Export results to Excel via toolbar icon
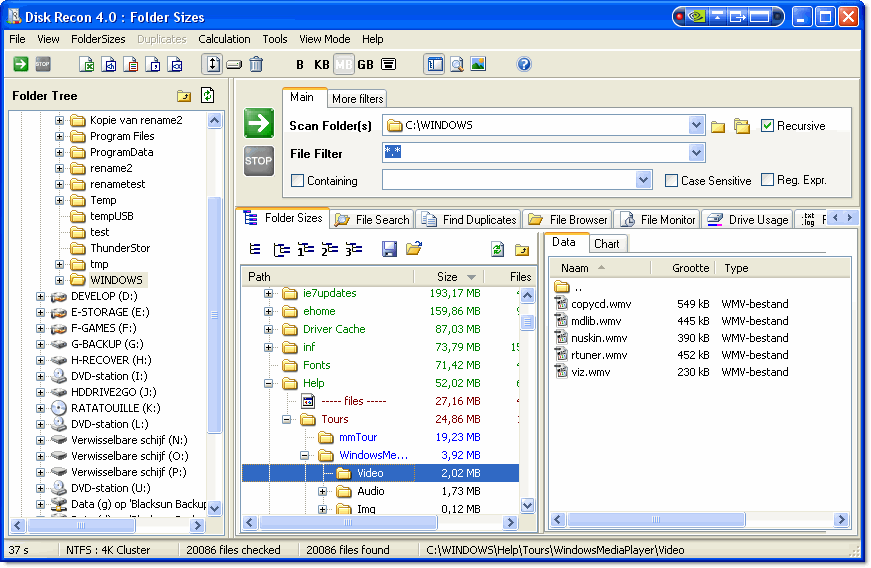Image resolution: width=871 pixels, height=568 pixels. [87, 64]
